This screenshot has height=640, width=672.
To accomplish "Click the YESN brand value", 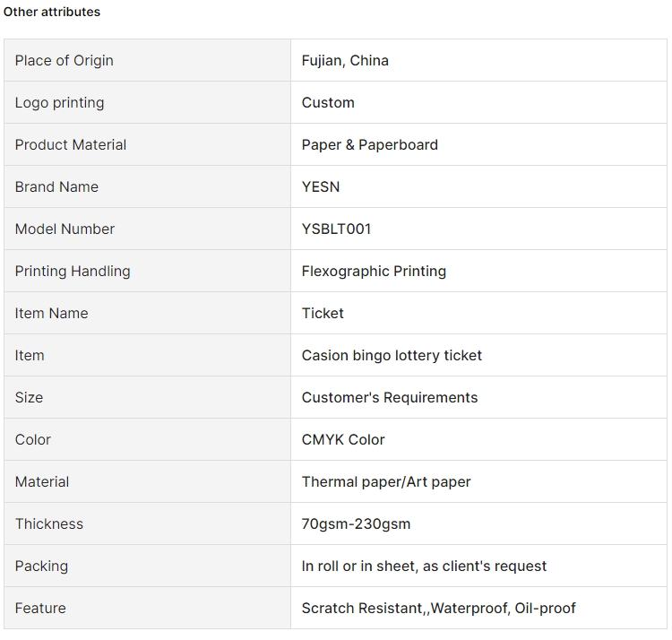I will (x=321, y=186).
